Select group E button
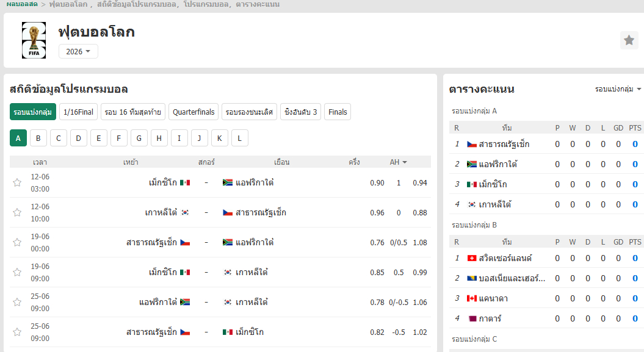The height and width of the screenshot is (352, 644). (x=98, y=138)
